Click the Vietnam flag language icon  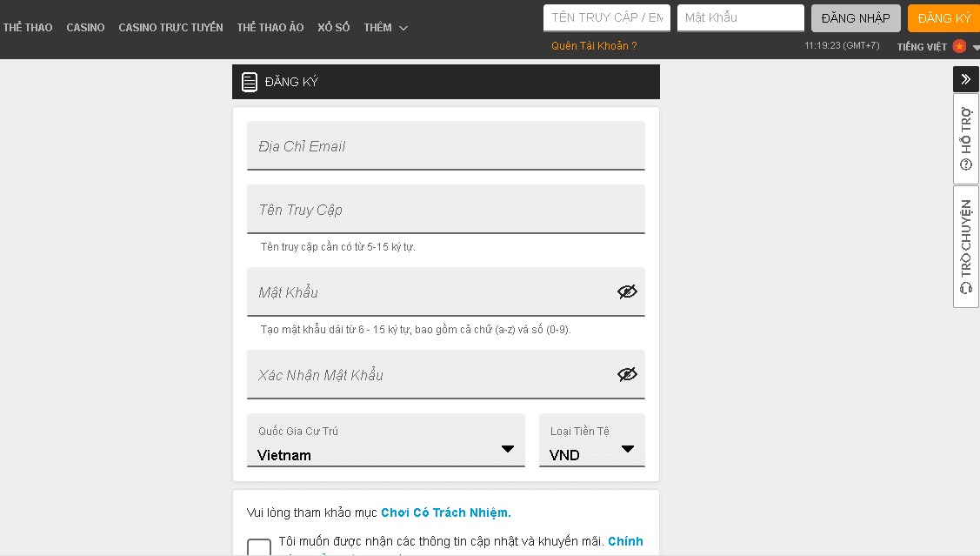click(x=959, y=46)
